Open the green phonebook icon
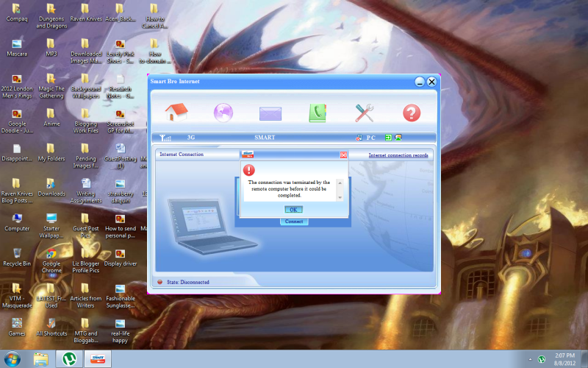 (318, 113)
